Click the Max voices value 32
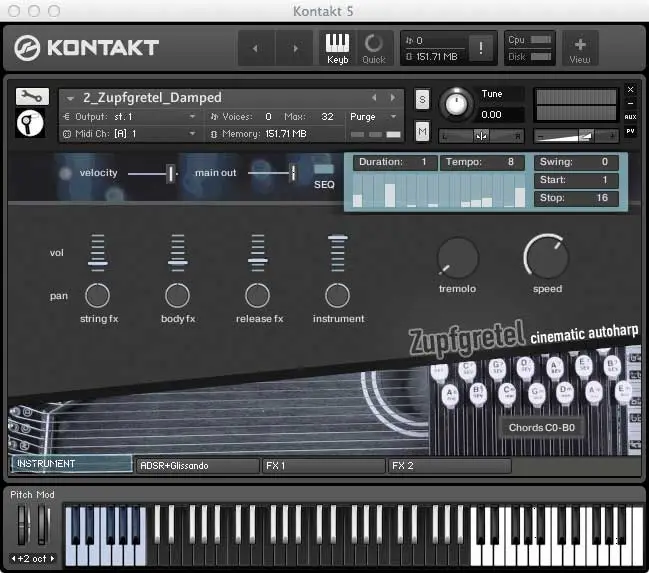The image size is (649, 573). pyautogui.click(x=327, y=117)
